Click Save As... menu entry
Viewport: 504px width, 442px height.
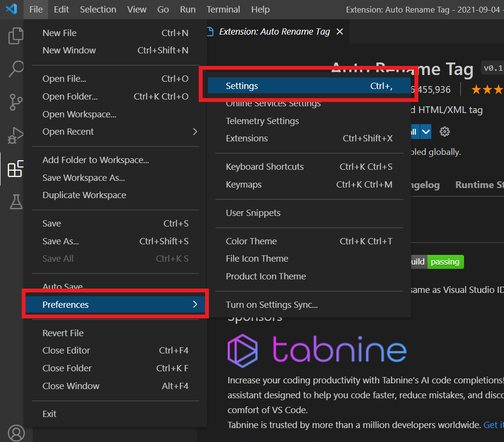point(116,241)
